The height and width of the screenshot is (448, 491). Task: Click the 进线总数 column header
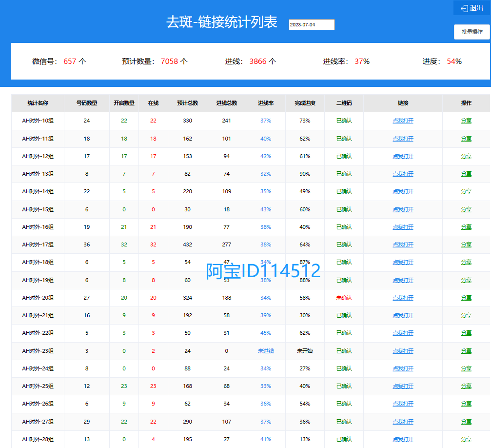[x=227, y=103]
